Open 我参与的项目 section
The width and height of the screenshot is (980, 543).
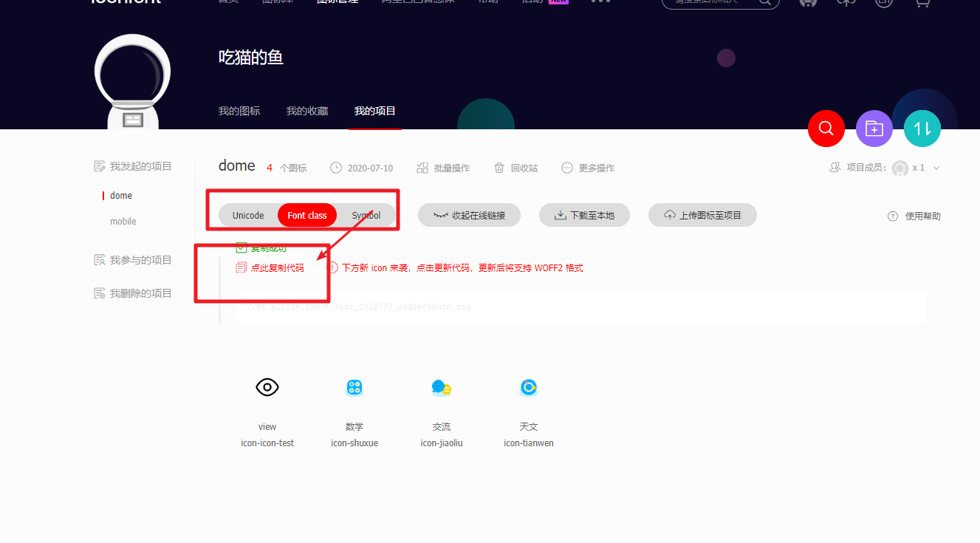coord(133,260)
